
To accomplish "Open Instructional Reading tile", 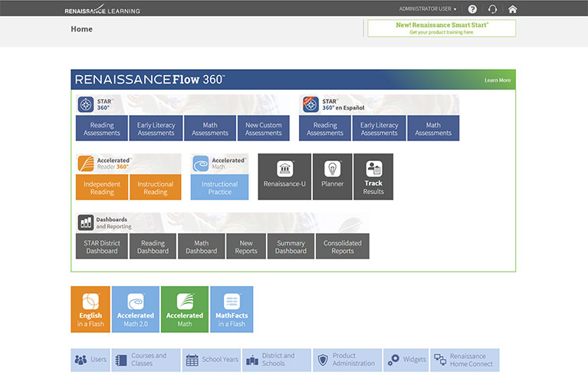I will click(156, 187).
